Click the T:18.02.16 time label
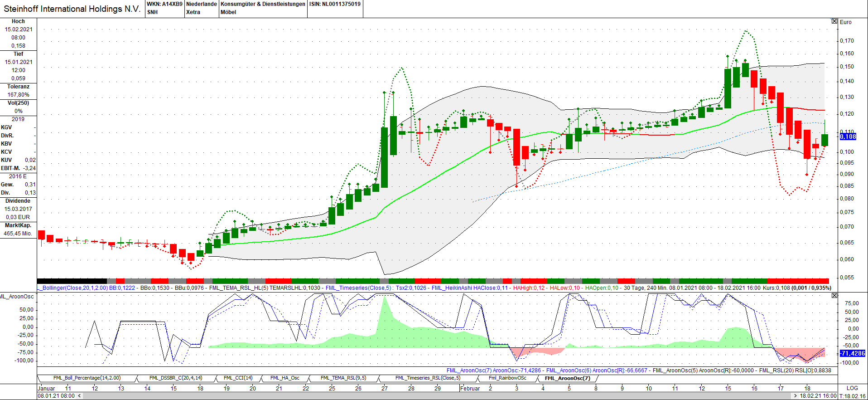868x400 pixels. pyautogui.click(x=853, y=396)
